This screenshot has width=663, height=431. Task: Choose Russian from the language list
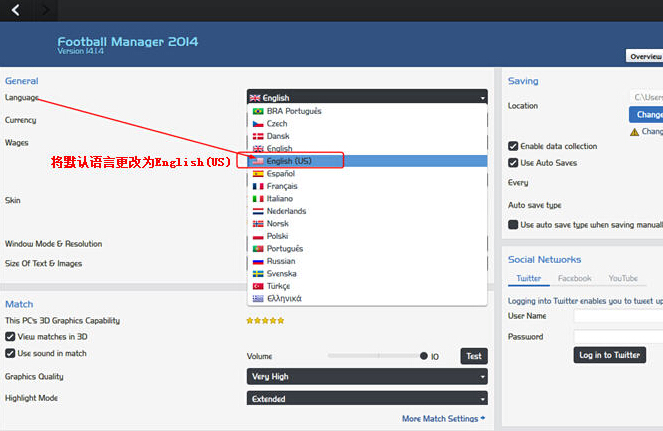[x=367, y=261]
